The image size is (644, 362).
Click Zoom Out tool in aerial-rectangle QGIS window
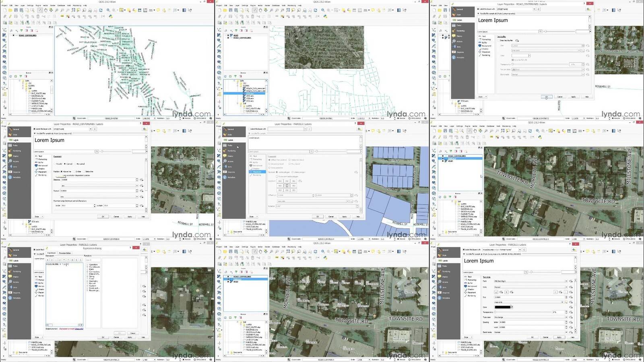tap(277, 10)
